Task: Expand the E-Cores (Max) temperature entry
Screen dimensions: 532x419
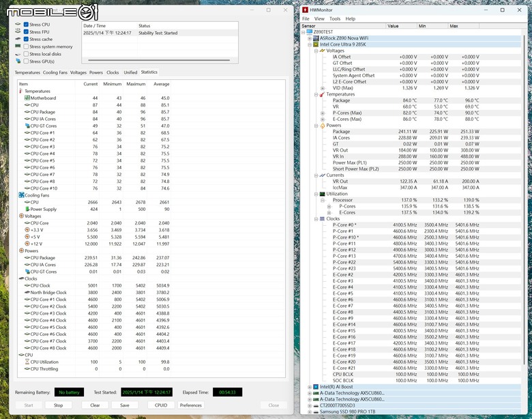Action: click(323, 119)
